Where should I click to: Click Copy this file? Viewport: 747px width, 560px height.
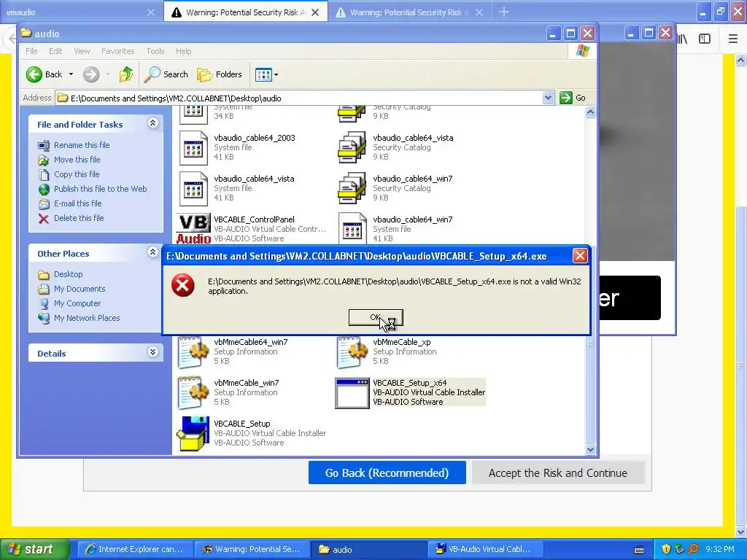76,174
